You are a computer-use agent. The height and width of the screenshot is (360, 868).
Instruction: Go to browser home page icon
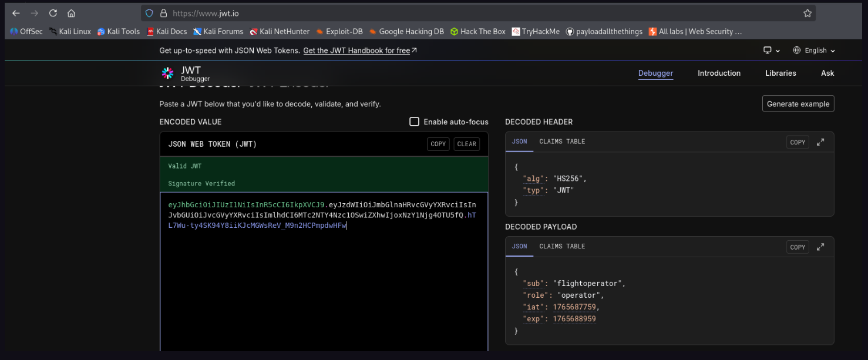coord(71,13)
